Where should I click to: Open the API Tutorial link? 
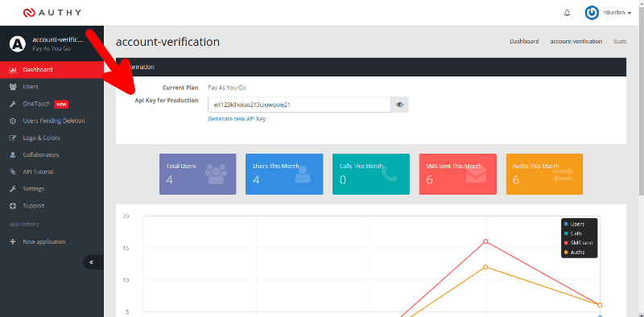(52, 171)
